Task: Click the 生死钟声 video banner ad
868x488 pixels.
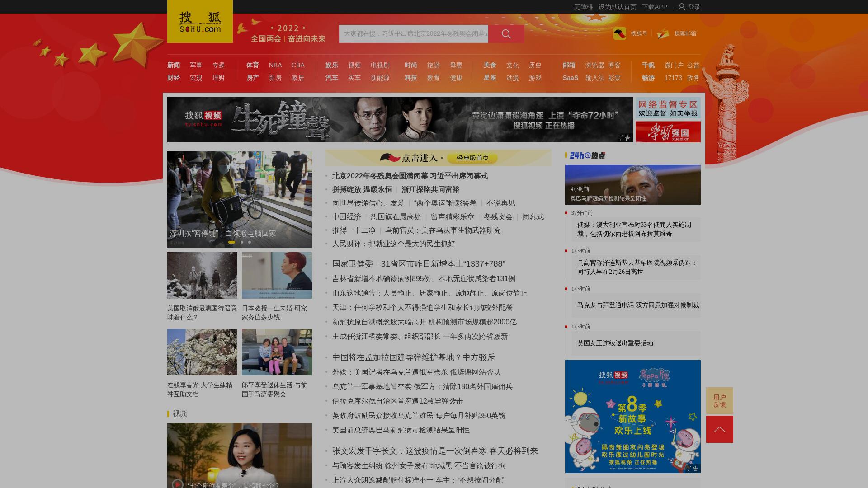Action: 400,120
